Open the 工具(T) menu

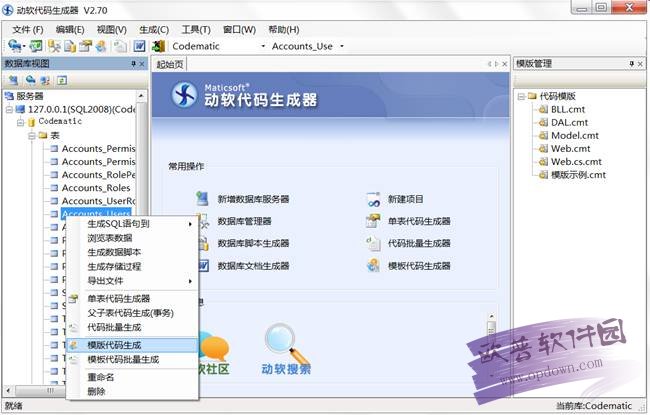click(196, 30)
